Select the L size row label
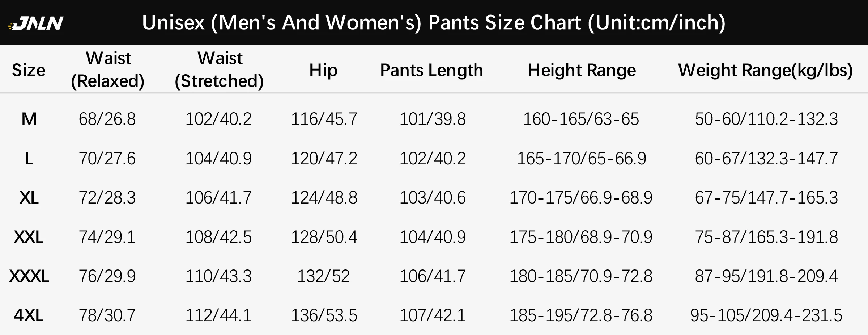Image resolution: width=868 pixels, height=335 pixels. coord(29,158)
